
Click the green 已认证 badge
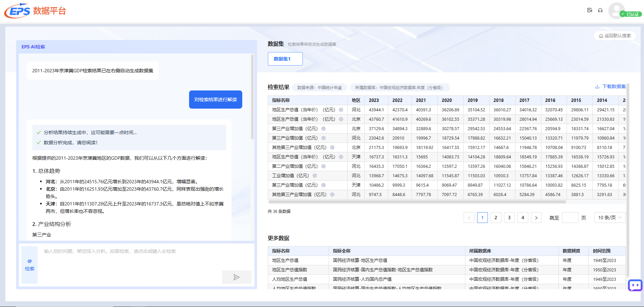(x=631, y=14)
